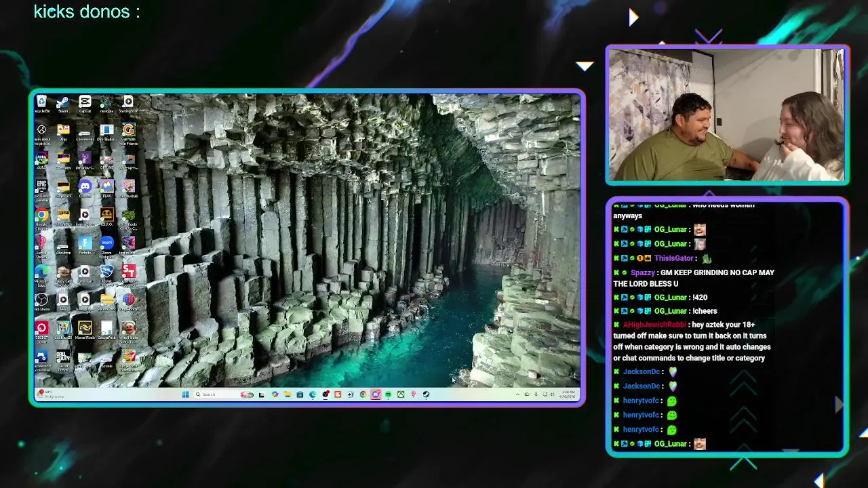Open the CapCut desktop shortcut
Screen dimensions: 868x488
pos(85,102)
